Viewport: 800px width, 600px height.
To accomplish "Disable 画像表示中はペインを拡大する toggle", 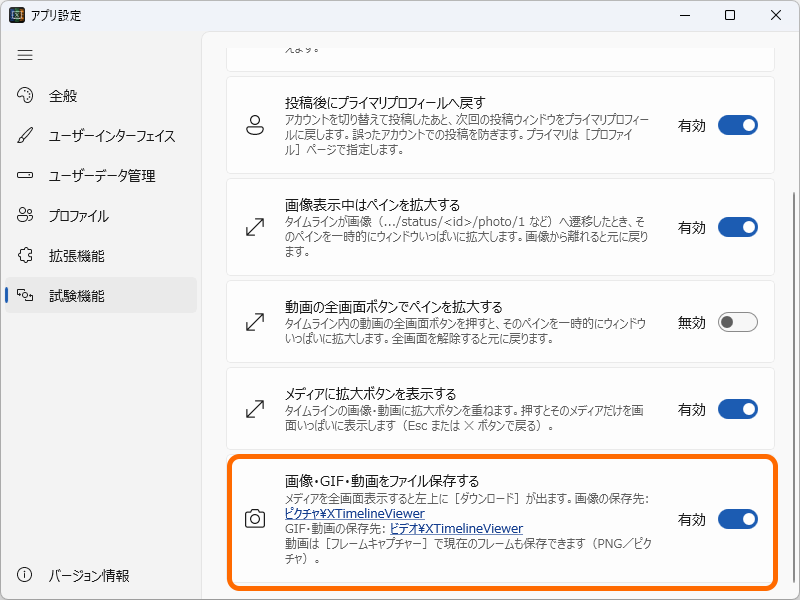I will click(738, 227).
